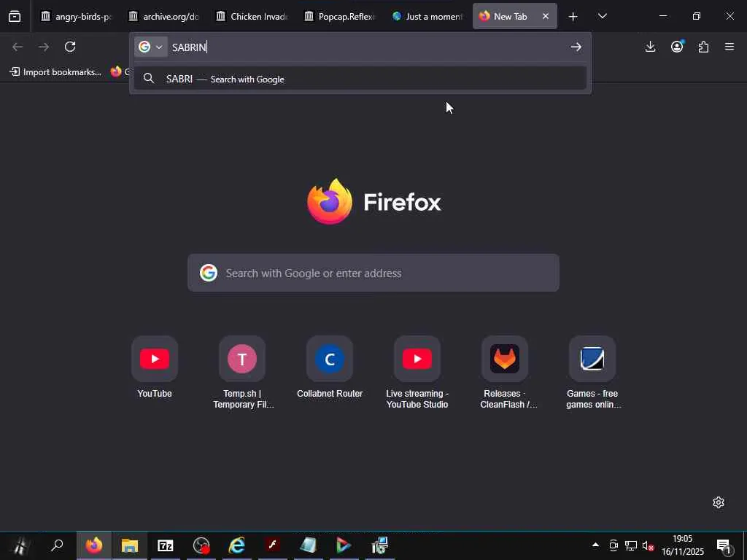This screenshot has width=747, height=560.
Task: Switch to the Chicken Invaders tab
Action: 252,17
